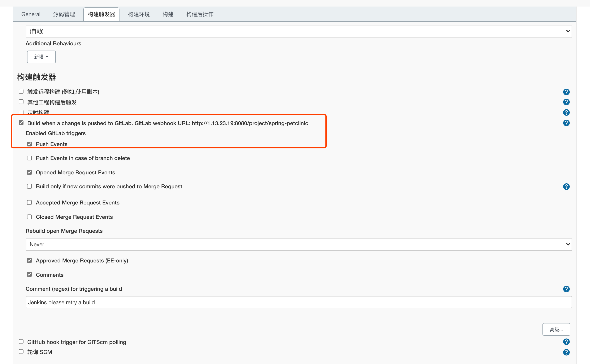
Task: Open the (自动) dropdown
Action: click(x=299, y=31)
